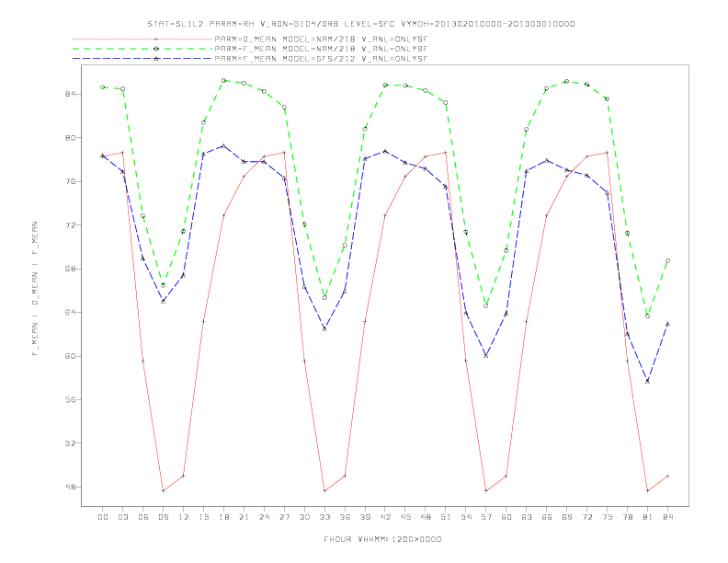
Task: Click the y-axis tick label 76
Action: (x=71, y=181)
